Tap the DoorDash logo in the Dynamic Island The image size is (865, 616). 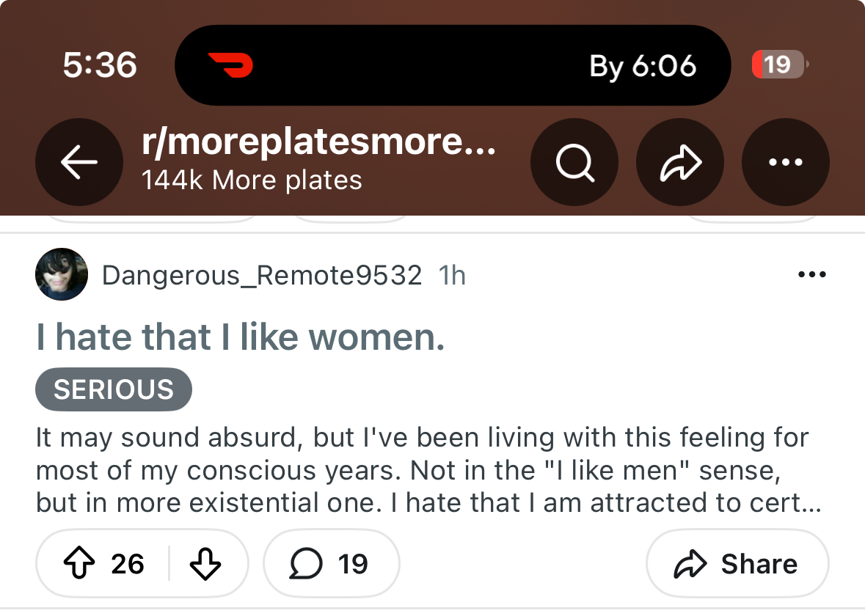(230, 65)
